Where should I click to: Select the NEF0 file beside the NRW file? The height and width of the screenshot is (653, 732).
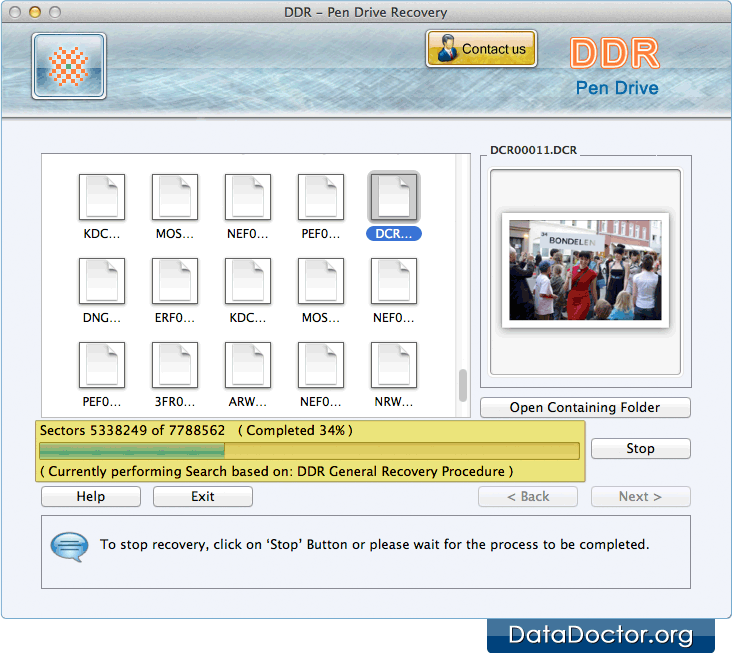click(x=321, y=365)
